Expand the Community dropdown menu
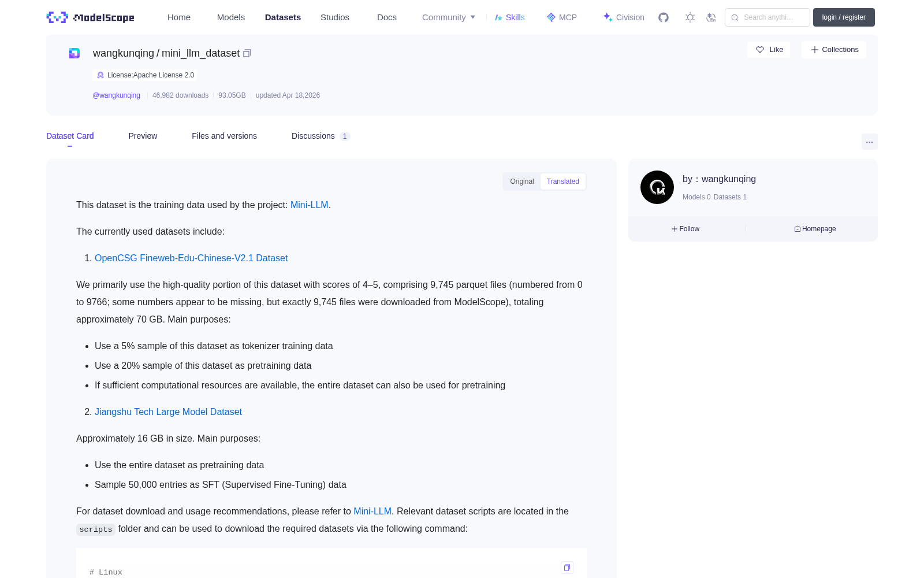924x578 pixels. (x=449, y=17)
